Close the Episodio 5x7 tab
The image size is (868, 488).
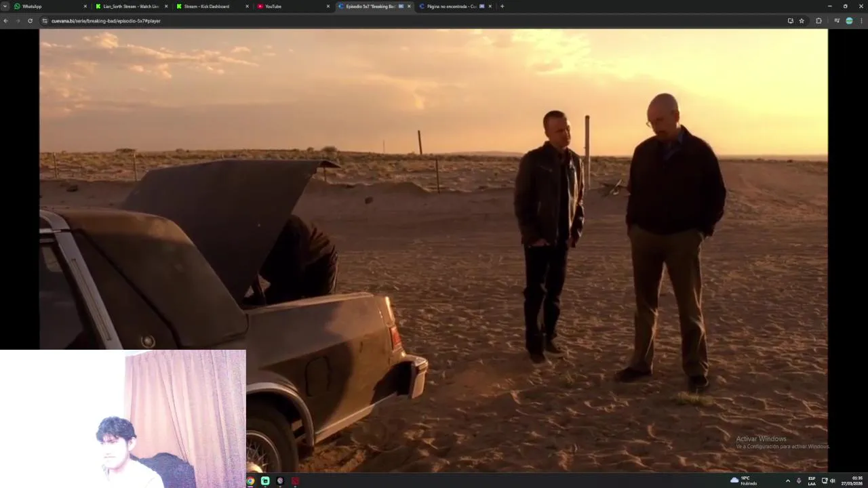409,6
